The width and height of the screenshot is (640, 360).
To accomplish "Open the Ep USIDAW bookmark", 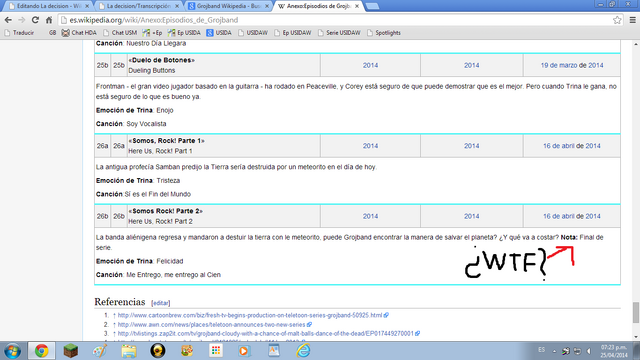I will click(x=293, y=33).
